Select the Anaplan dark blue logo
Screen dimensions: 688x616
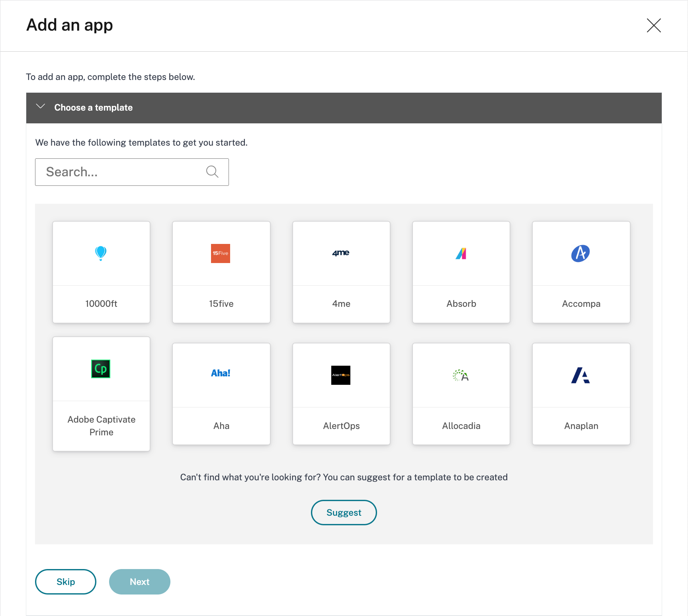pyautogui.click(x=580, y=375)
